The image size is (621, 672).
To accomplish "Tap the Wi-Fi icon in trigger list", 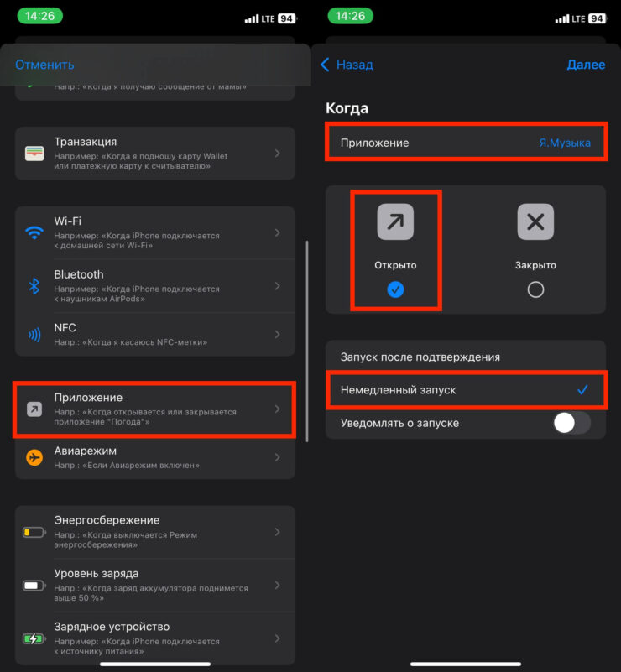I will [34, 232].
